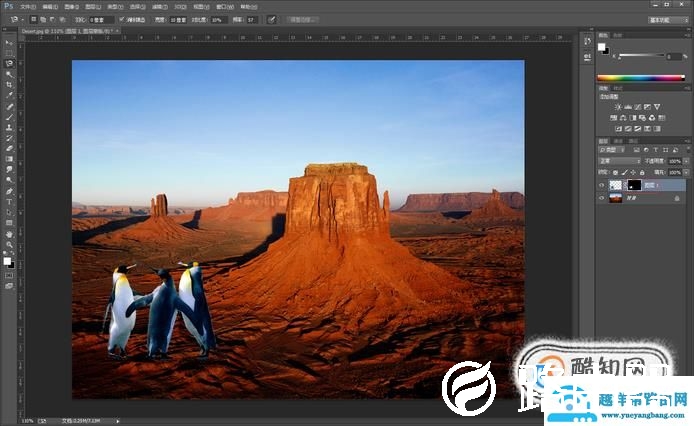Switch to the Swatches tab beside Color
Image resolution: width=694 pixels, height=426 pixels.
[x=617, y=35]
